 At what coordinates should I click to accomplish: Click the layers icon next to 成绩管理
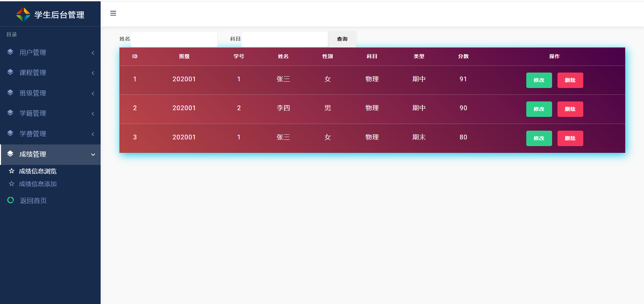pos(10,154)
